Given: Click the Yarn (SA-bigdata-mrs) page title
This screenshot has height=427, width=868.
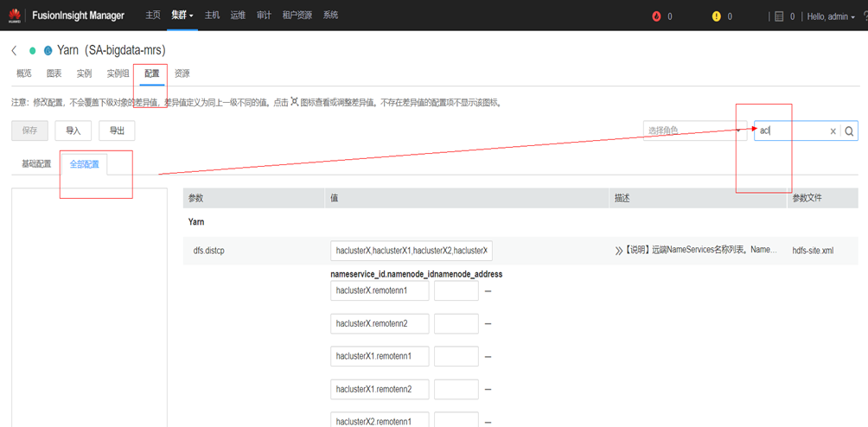Looking at the screenshot, I should (112, 50).
